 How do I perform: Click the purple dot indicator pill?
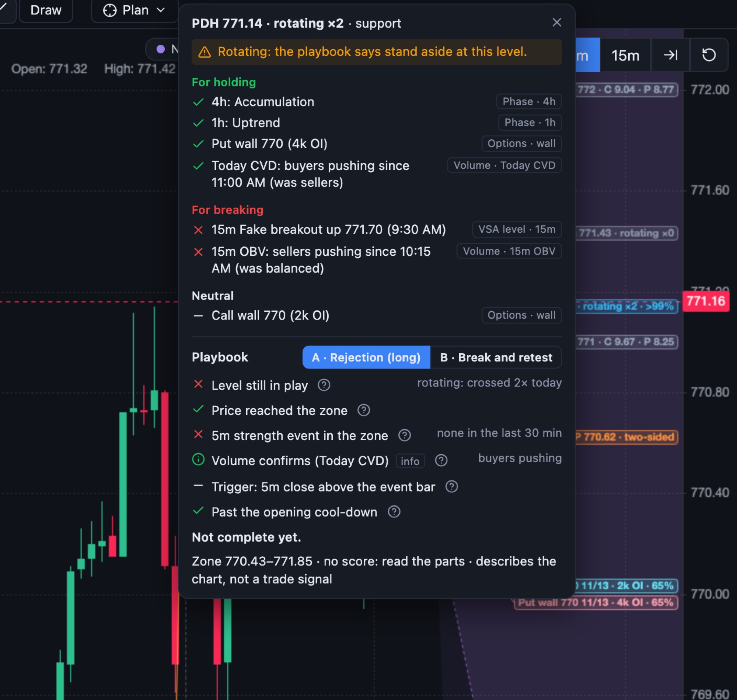tap(162, 49)
